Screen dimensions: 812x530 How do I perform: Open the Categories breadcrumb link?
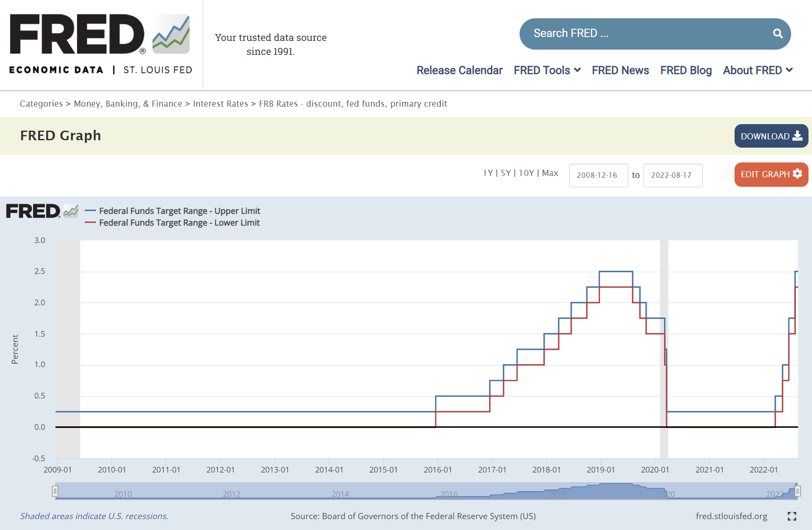pyautogui.click(x=41, y=104)
